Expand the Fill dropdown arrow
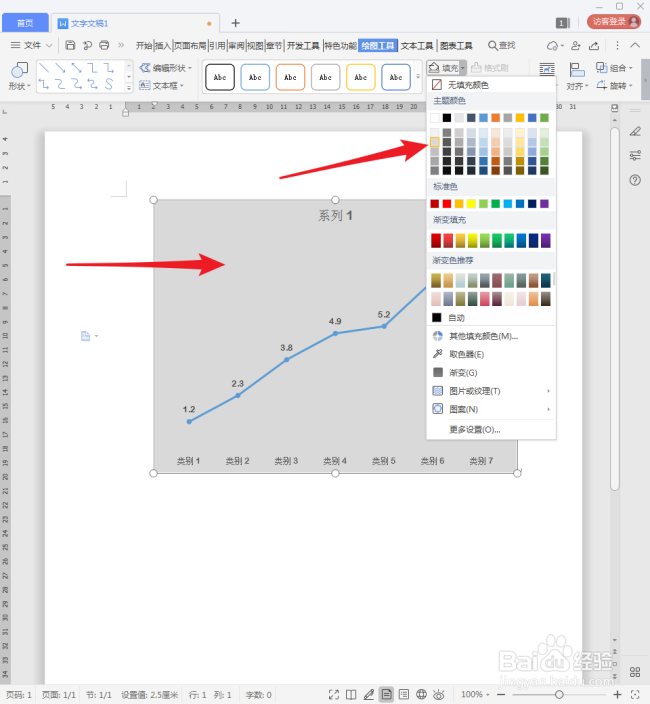 (463, 68)
